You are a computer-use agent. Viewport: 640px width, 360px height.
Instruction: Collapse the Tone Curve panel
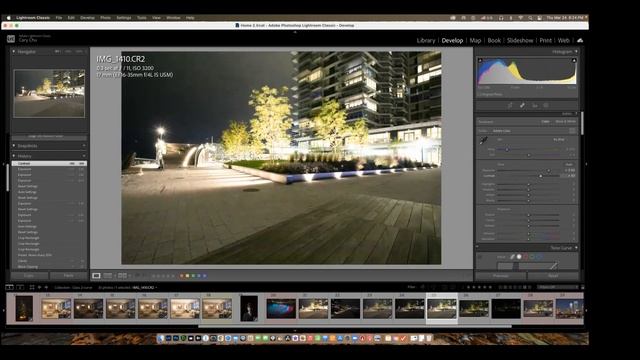click(x=576, y=248)
